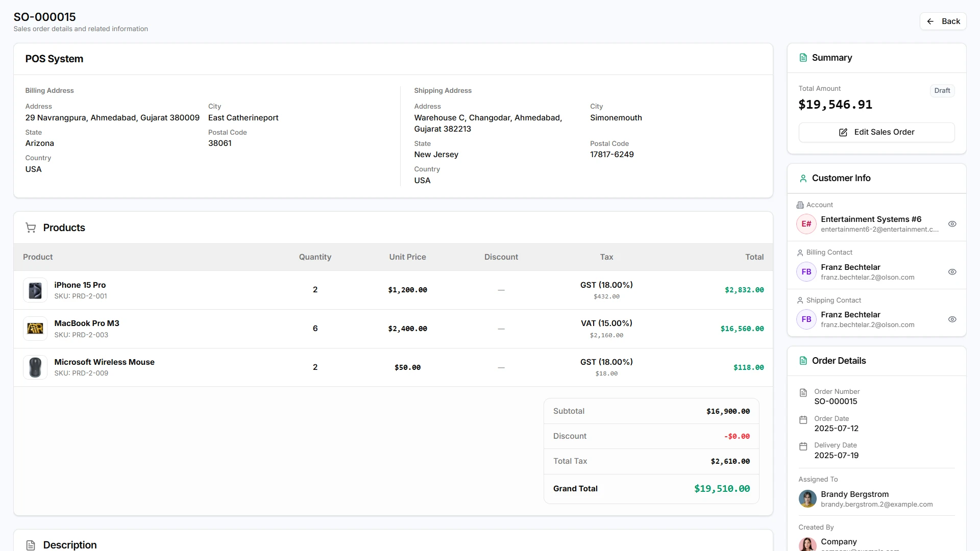Click the Quantity column header
This screenshot has width=980, height=551.
pyautogui.click(x=315, y=257)
